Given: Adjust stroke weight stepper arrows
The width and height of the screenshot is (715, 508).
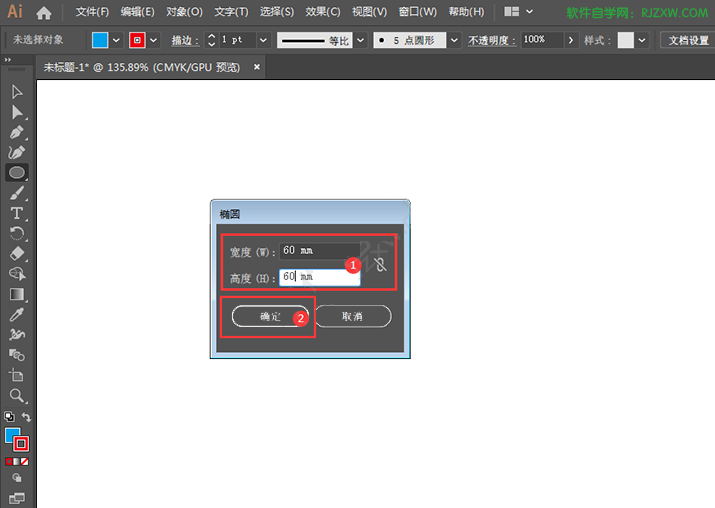Looking at the screenshot, I should [x=211, y=40].
